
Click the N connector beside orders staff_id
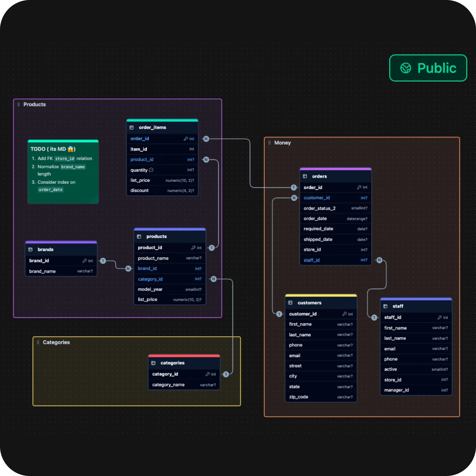point(380,260)
